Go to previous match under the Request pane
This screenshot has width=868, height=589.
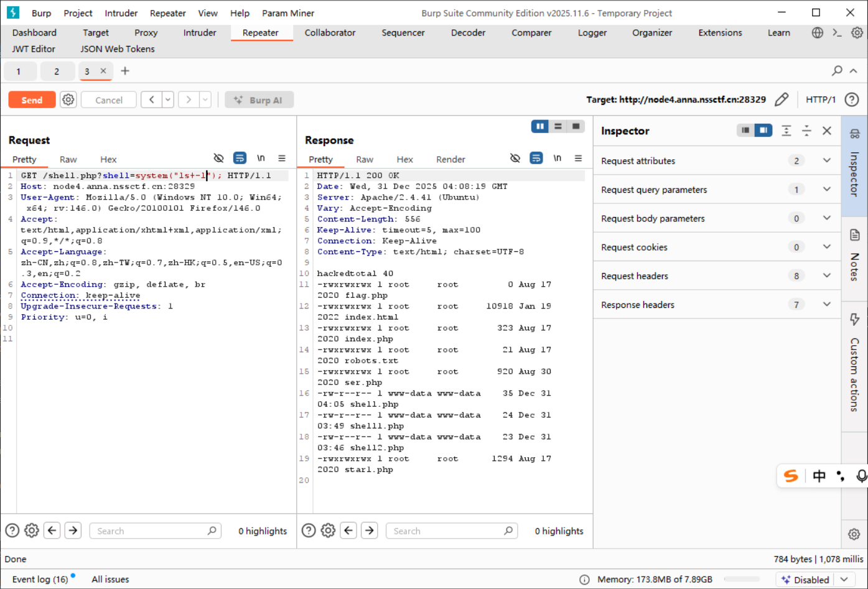point(52,531)
